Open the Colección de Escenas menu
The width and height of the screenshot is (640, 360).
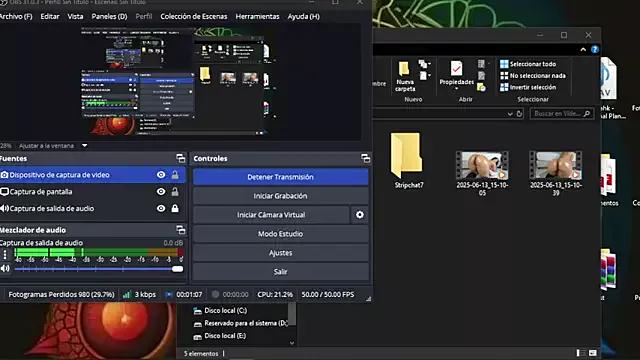point(193,16)
